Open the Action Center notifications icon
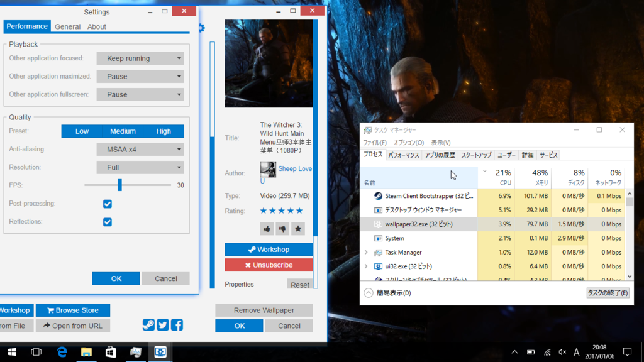Viewport: 644px width, 362px height. pos(627,352)
